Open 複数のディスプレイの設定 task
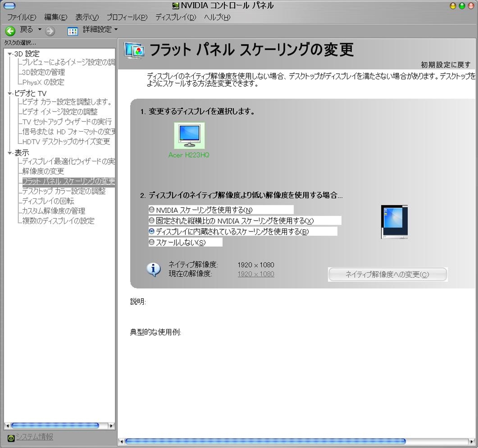Viewport: 478px width, 448px height. pyautogui.click(x=58, y=221)
